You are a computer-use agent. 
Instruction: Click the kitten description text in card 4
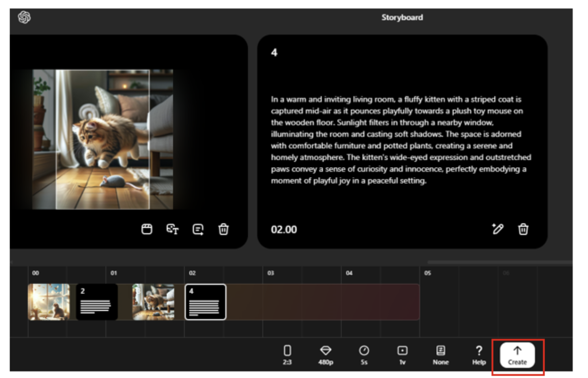tap(401, 140)
